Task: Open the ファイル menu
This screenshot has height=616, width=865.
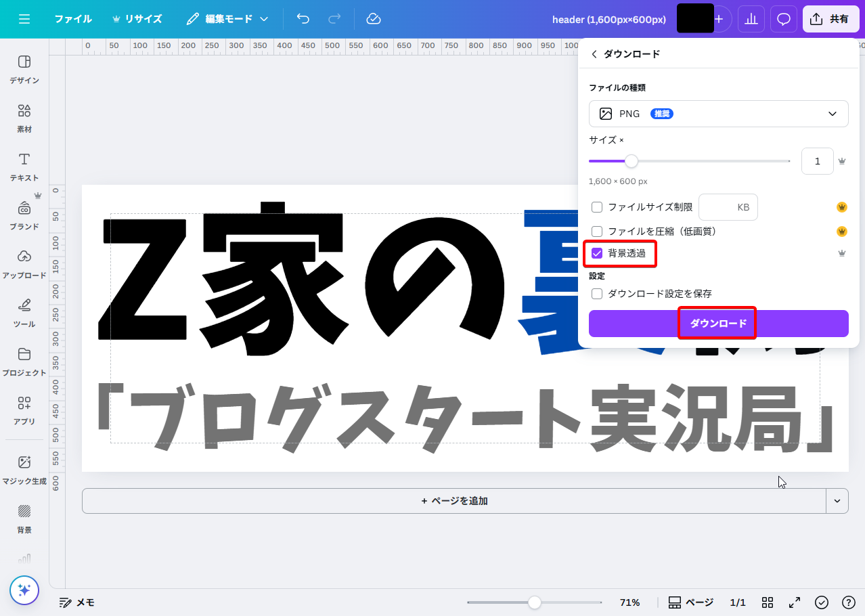Action: pos(73,19)
